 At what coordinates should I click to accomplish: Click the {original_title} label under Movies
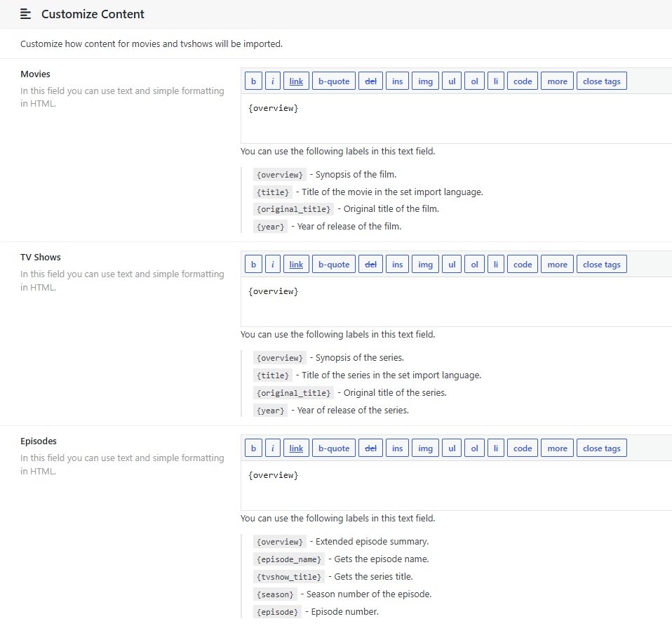tap(294, 209)
